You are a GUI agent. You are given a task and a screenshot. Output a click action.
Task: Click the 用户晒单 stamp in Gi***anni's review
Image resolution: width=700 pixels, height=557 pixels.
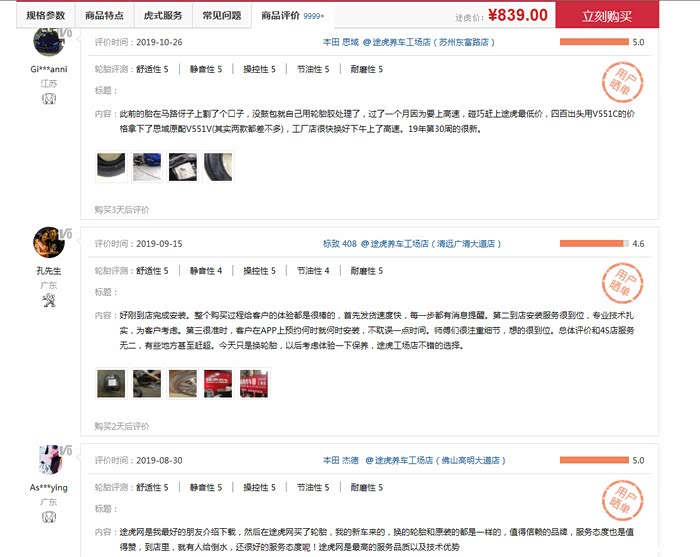(622, 82)
